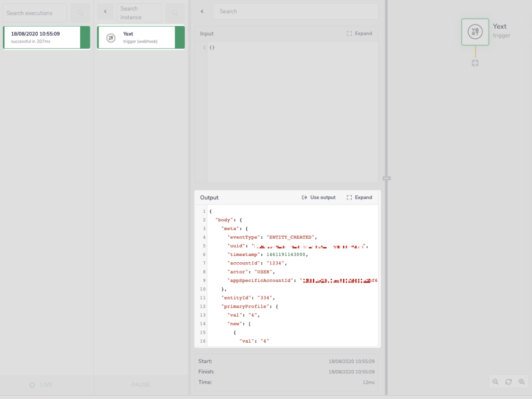Zoom out of the workflow canvas
Screen dimensions: 532x399
(x=496, y=382)
